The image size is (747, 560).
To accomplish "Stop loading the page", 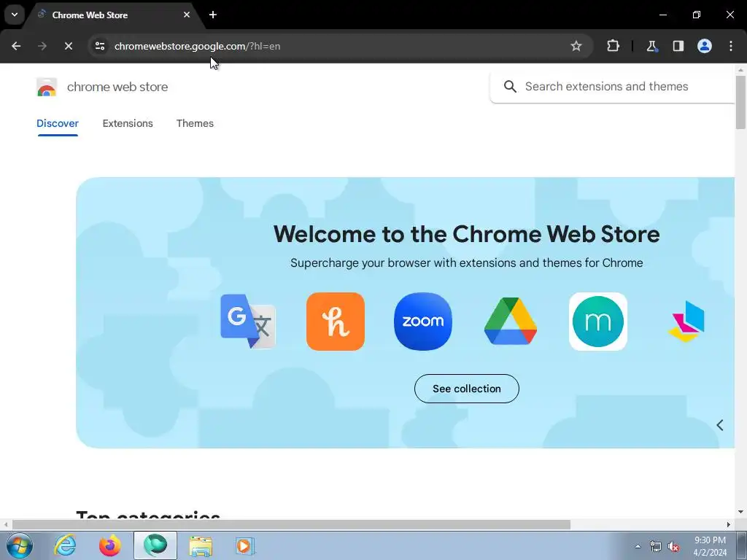I will pyautogui.click(x=68, y=46).
